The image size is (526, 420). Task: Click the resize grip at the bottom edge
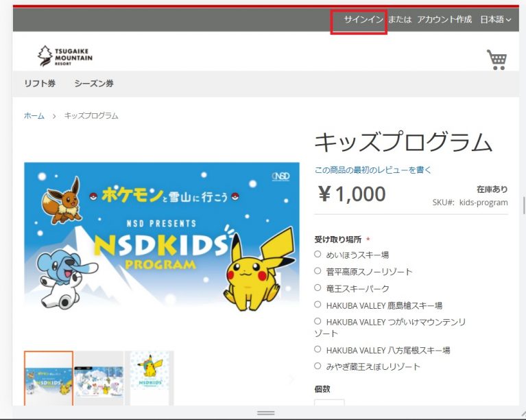pyautogui.click(x=266, y=413)
